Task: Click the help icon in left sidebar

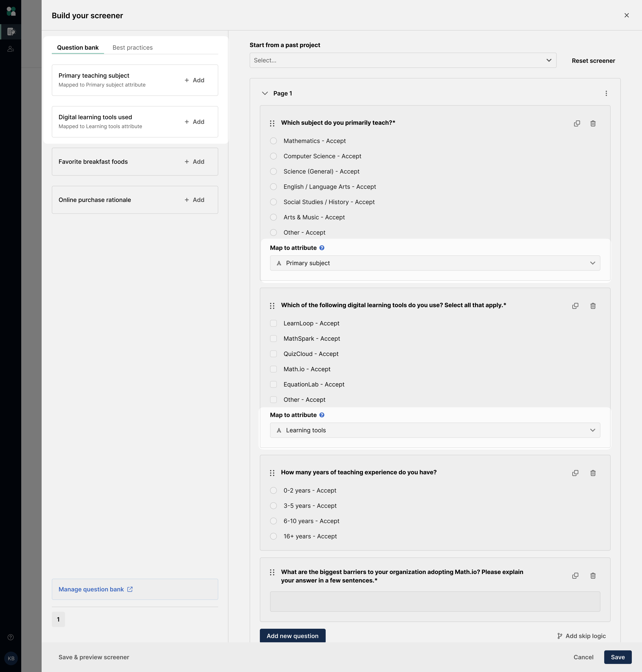Action: coord(11,637)
